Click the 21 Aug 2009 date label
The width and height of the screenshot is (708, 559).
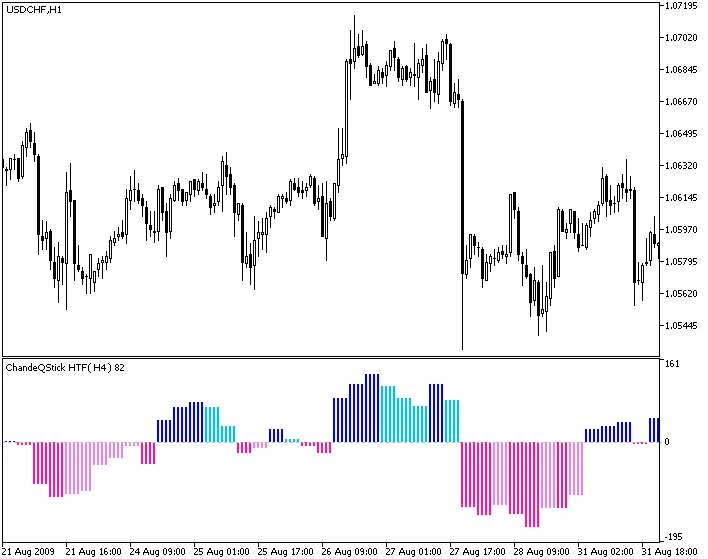click(x=30, y=551)
